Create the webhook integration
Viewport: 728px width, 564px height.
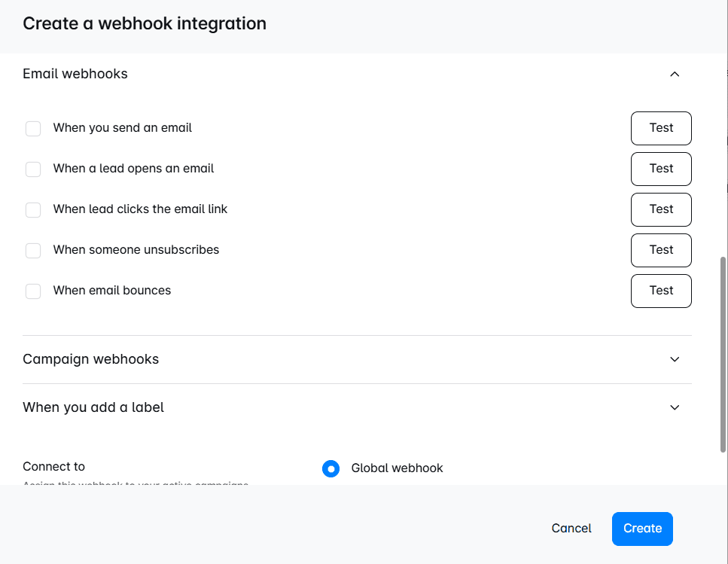tap(642, 529)
